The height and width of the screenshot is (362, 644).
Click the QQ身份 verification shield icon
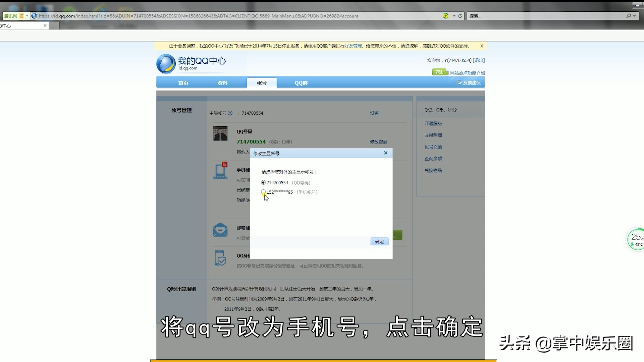click(x=220, y=258)
